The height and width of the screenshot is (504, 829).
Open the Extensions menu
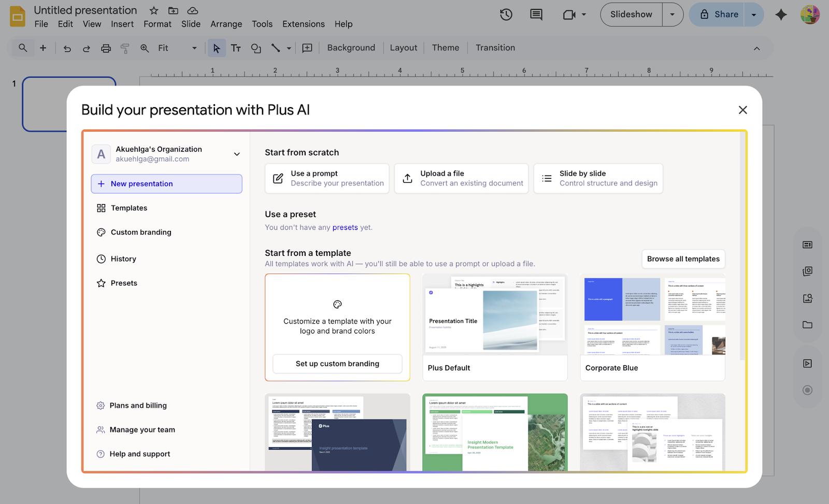pos(303,24)
